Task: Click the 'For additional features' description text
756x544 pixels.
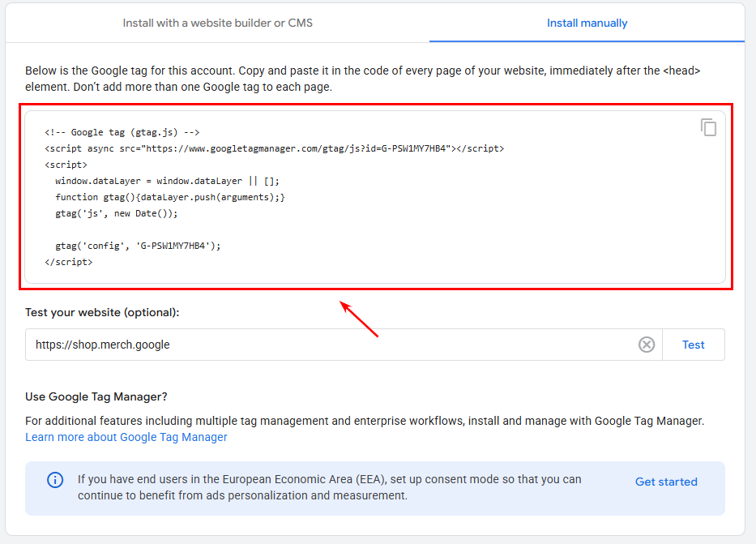Action: (x=365, y=421)
